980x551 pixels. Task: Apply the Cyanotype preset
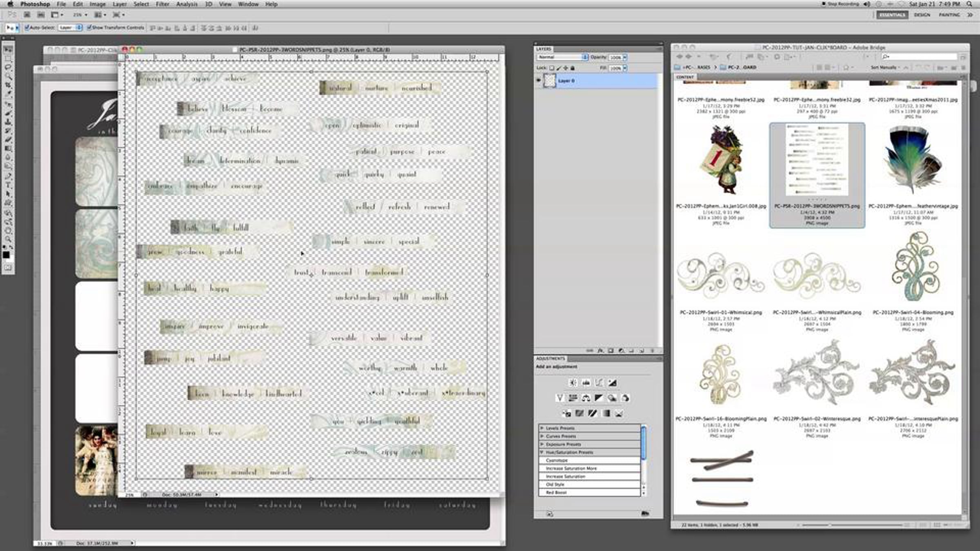tap(557, 460)
